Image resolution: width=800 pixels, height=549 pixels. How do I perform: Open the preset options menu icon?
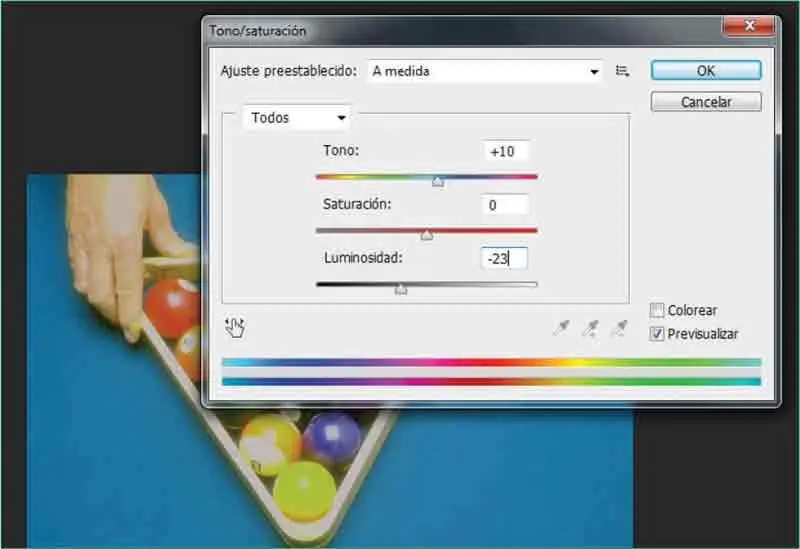point(623,71)
